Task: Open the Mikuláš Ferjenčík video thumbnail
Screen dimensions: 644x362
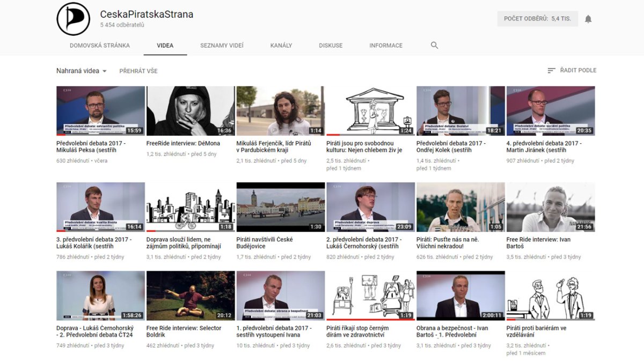Action: coord(281,111)
